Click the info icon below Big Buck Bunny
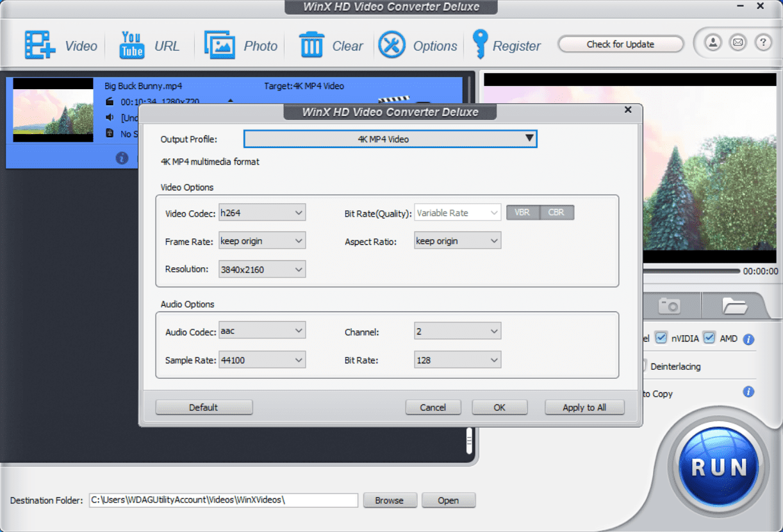The height and width of the screenshot is (532, 783). click(x=122, y=158)
